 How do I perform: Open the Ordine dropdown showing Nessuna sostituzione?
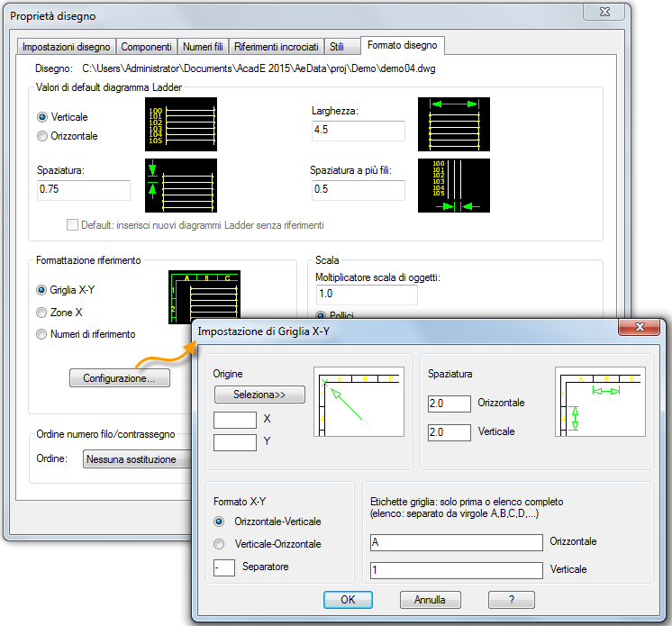coord(137,458)
